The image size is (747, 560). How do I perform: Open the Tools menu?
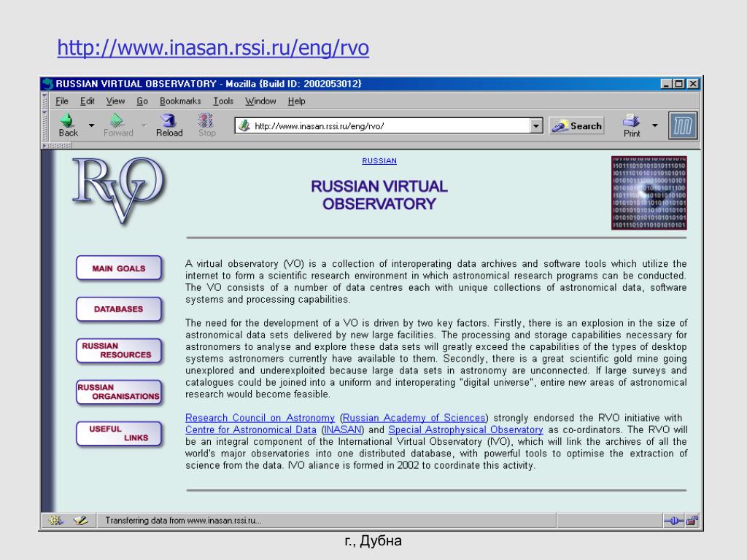click(x=223, y=101)
